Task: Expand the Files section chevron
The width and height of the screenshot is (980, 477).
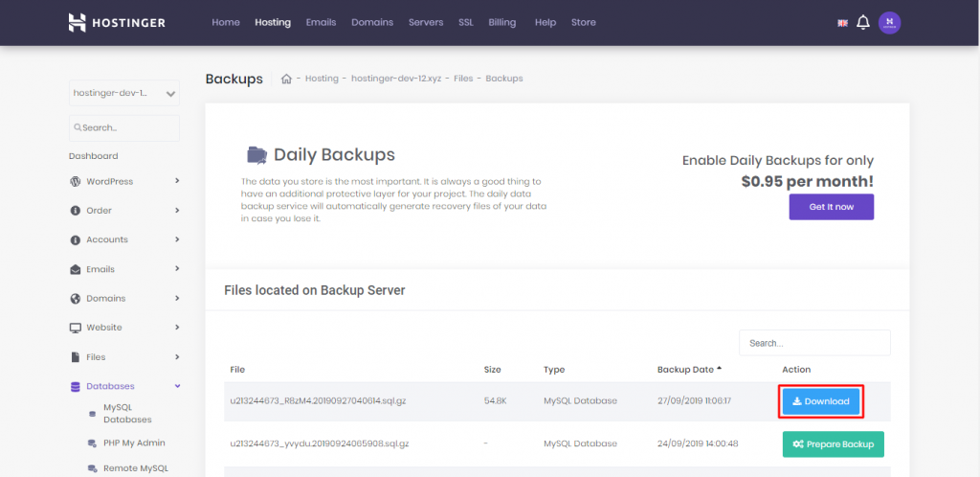Action: tap(177, 356)
